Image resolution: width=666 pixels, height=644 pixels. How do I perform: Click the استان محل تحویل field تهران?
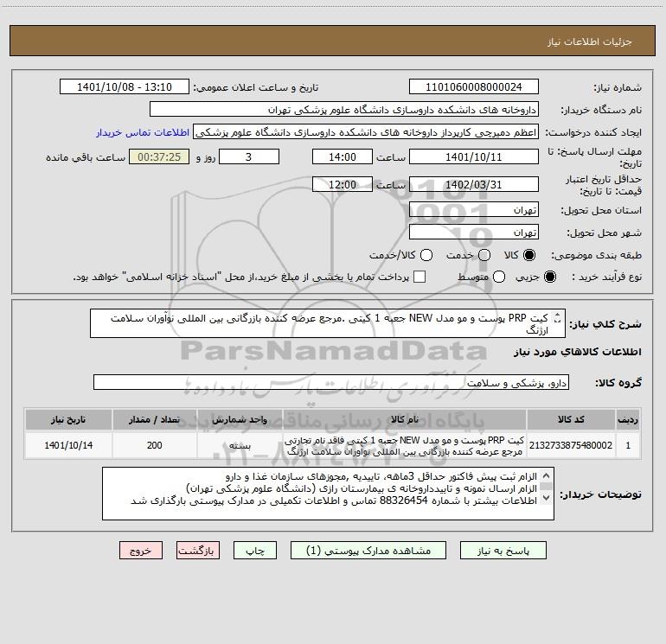(474, 210)
